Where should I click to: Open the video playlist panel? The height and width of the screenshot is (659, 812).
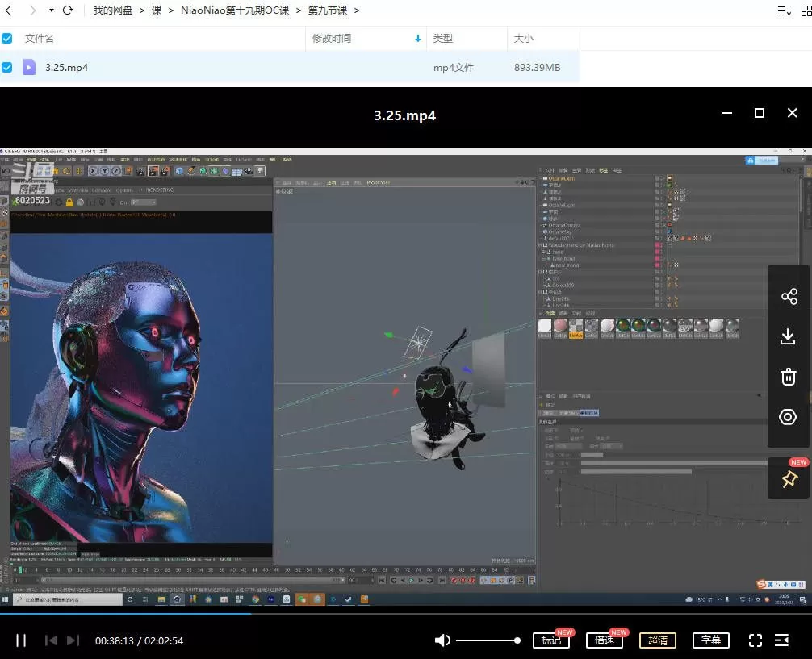pyautogui.click(x=781, y=640)
